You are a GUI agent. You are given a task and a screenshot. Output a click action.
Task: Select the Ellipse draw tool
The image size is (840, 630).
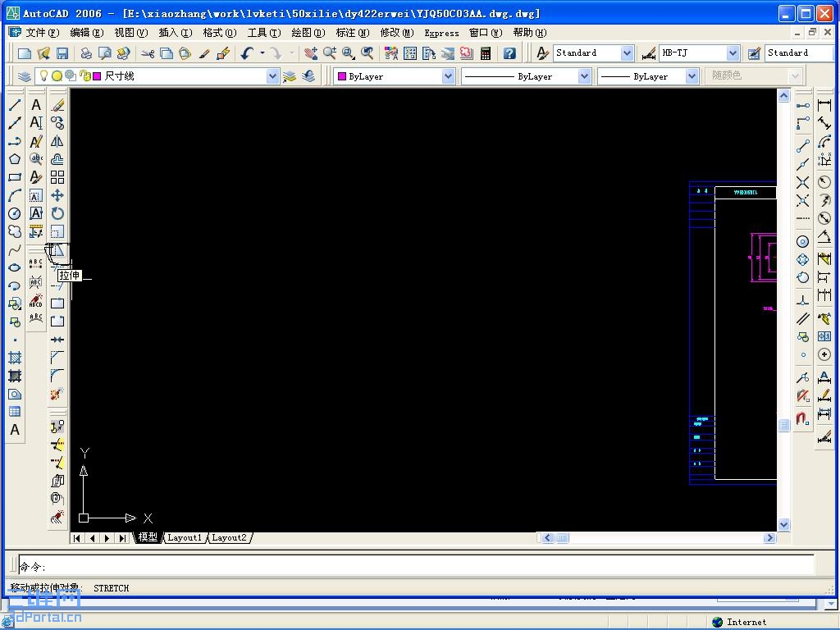click(15, 267)
